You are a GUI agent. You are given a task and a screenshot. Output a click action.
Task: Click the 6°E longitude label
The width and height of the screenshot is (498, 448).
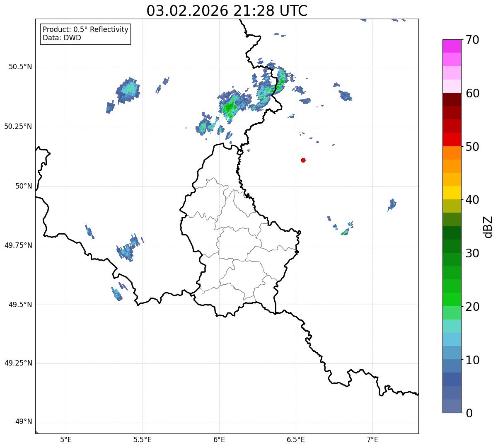pos(219,440)
